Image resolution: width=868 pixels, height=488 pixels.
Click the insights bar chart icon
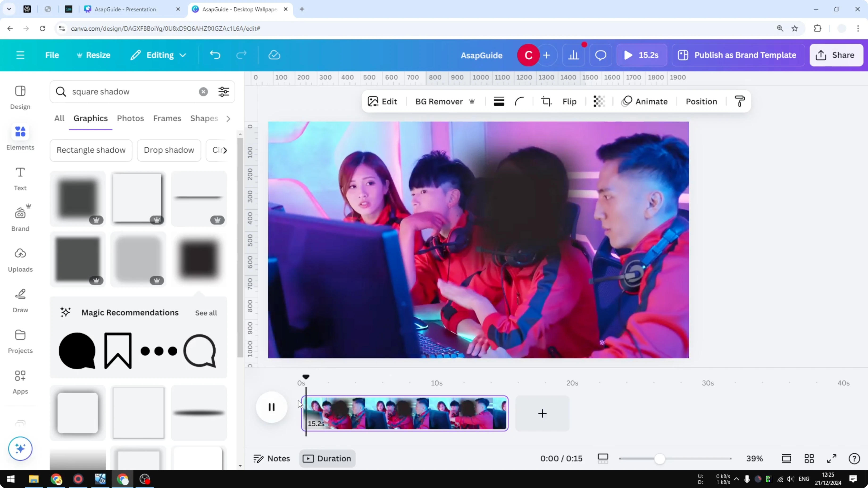click(574, 55)
